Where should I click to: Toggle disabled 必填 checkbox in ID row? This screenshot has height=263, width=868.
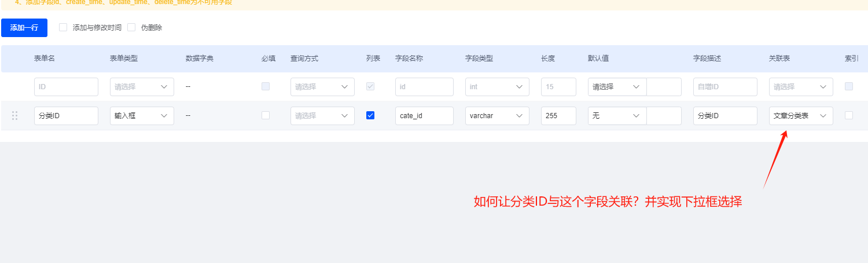coord(266,86)
